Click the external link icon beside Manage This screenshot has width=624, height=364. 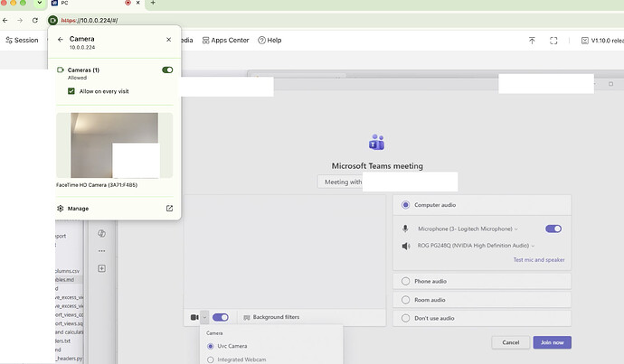[169, 209]
